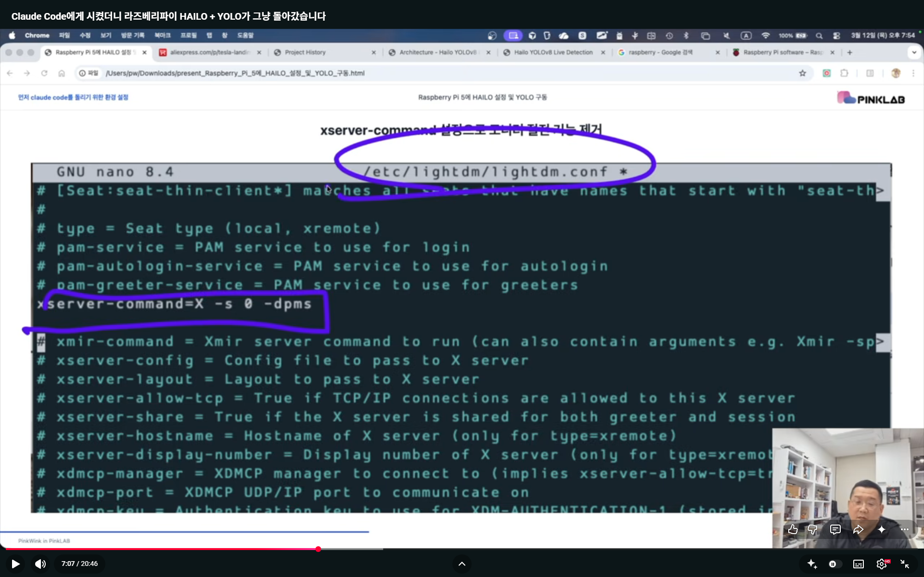Play the paused YouTube video
The image size is (924, 577).
[x=15, y=564]
